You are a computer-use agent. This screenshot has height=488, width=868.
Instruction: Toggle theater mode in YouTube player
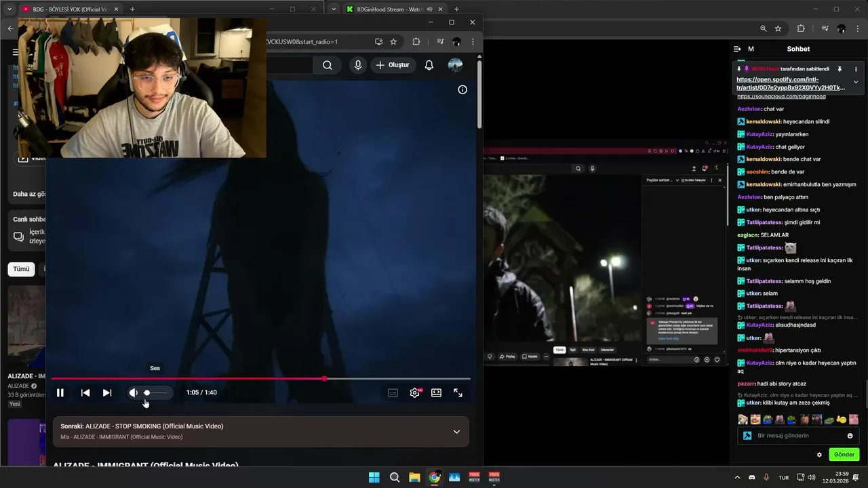436,392
